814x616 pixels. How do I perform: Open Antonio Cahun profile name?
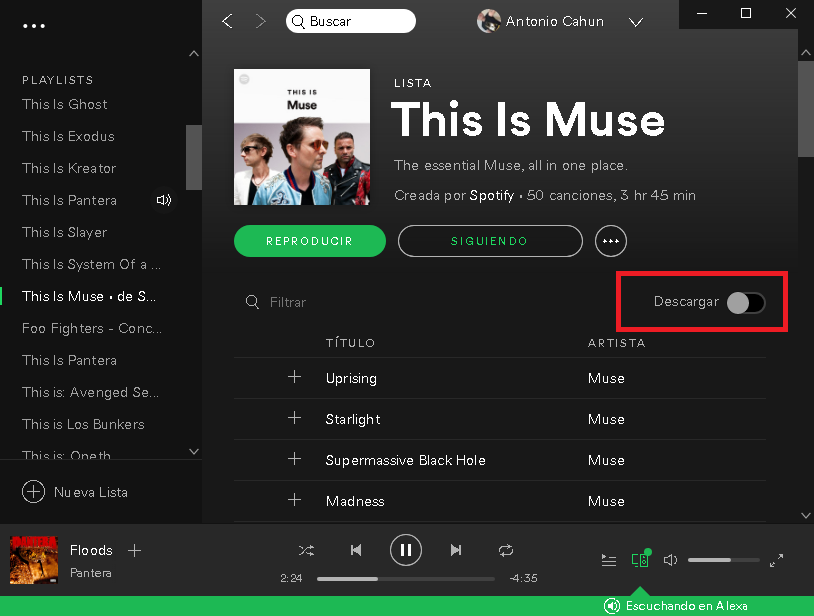click(554, 21)
